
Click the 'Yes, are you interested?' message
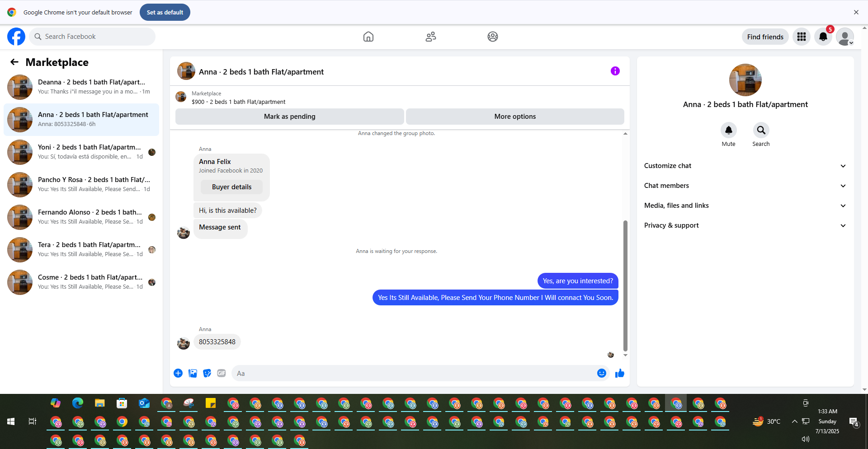[x=578, y=281]
